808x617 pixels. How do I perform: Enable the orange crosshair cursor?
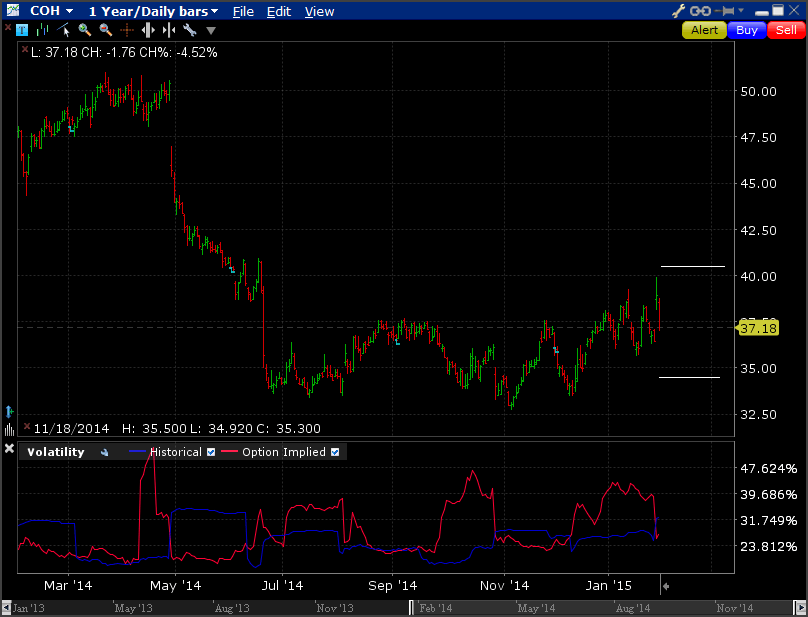(127, 30)
